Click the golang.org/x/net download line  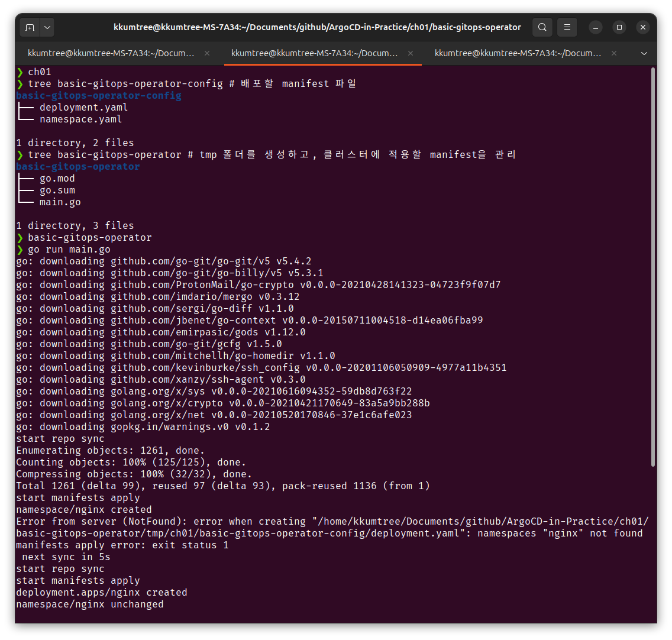[214, 415]
